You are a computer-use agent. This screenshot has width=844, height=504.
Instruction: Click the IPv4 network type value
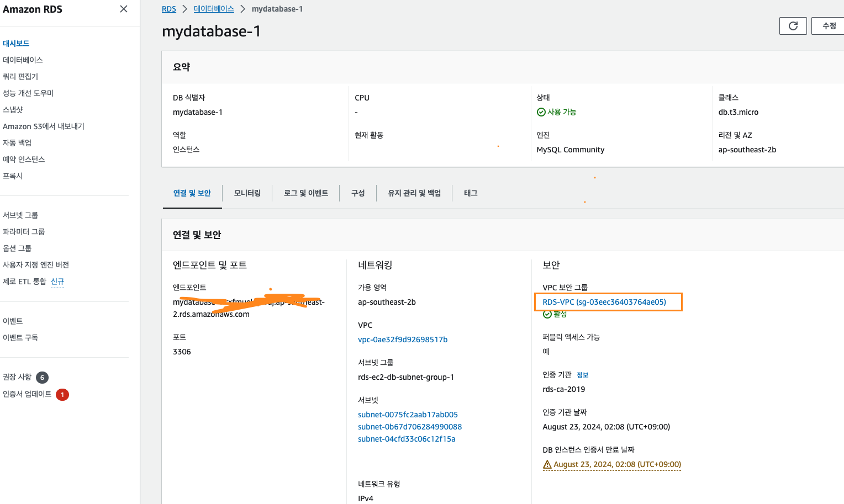[x=366, y=498]
